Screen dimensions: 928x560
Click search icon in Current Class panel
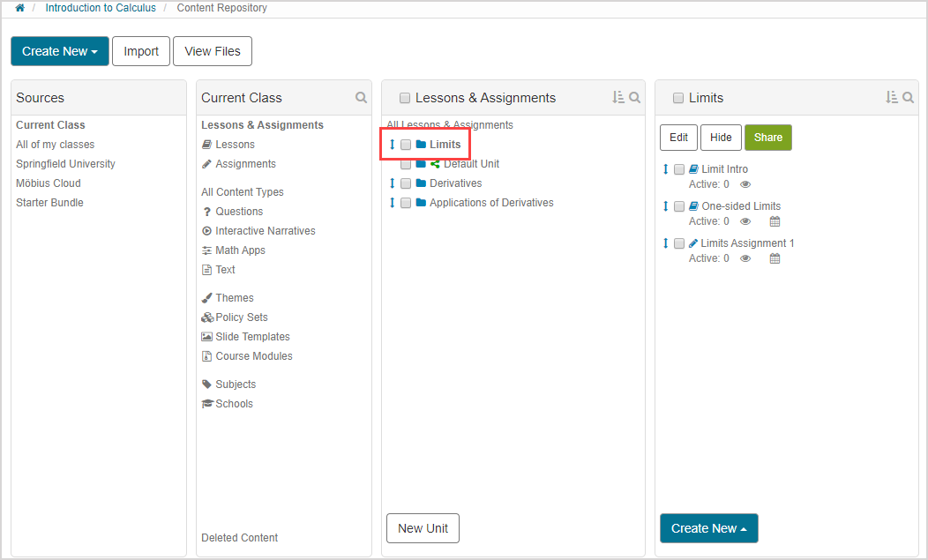coord(361,98)
